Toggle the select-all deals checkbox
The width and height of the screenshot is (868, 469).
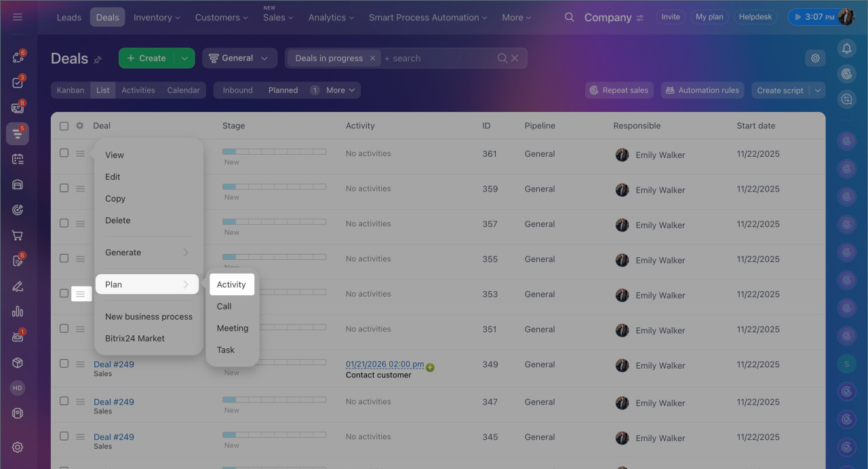click(64, 126)
